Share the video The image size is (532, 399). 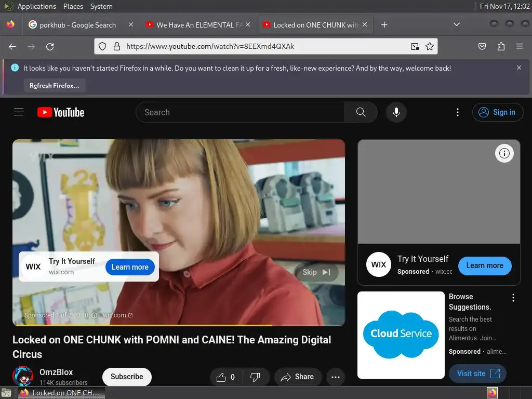point(298,377)
